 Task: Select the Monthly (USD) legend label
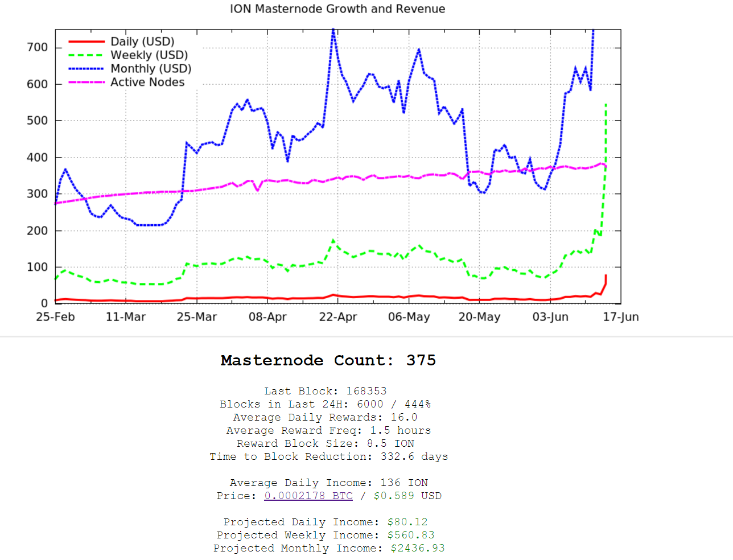pyautogui.click(x=151, y=69)
